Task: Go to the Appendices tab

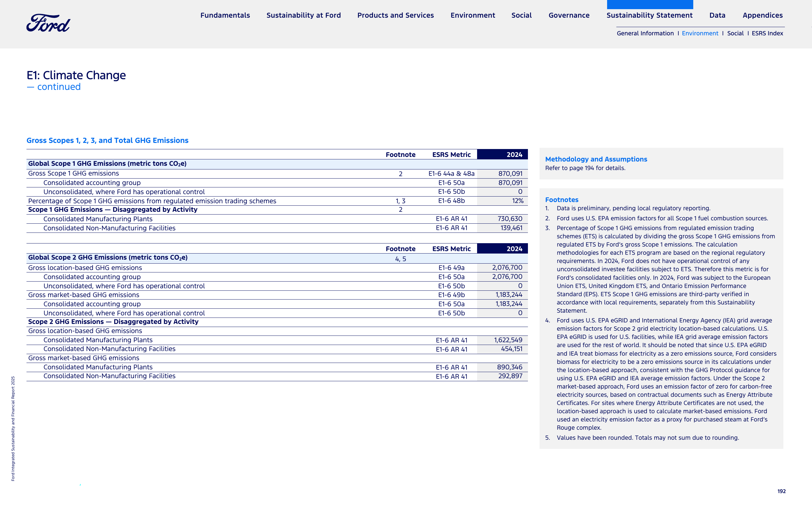Action: 763,16
